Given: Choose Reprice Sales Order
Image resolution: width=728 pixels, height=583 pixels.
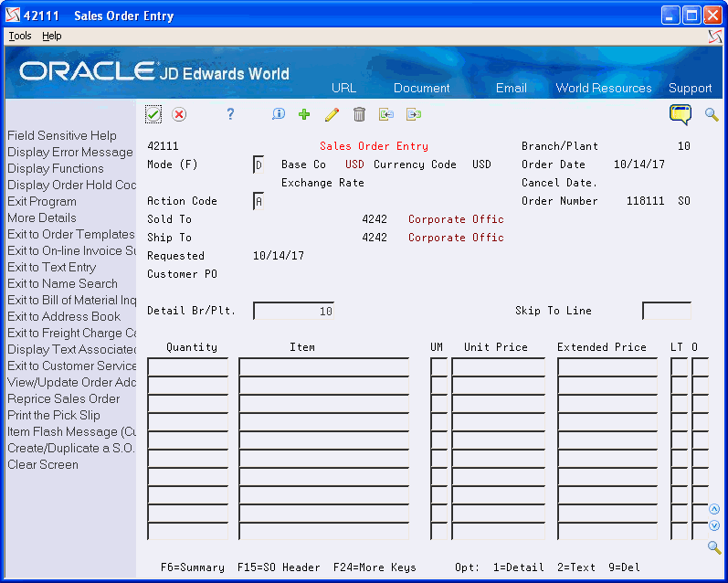Looking at the screenshot, I should click(64, 398).
